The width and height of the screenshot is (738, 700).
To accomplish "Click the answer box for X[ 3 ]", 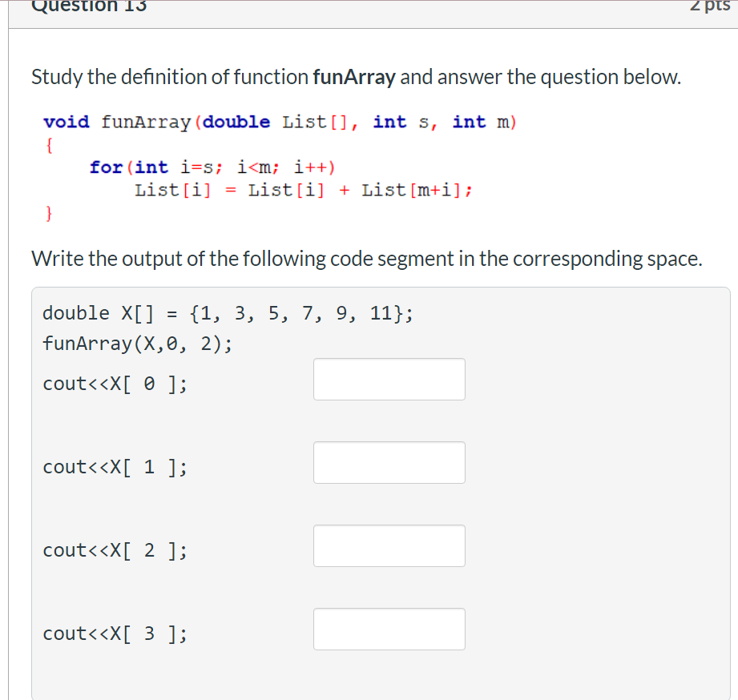I will (x=389, y=629).
